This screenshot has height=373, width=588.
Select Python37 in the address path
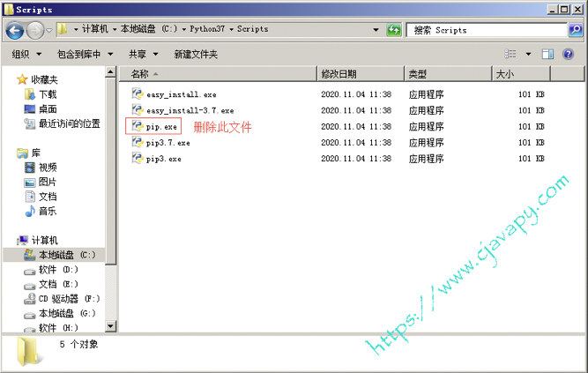pyautogui.click(x=207, y=29)
